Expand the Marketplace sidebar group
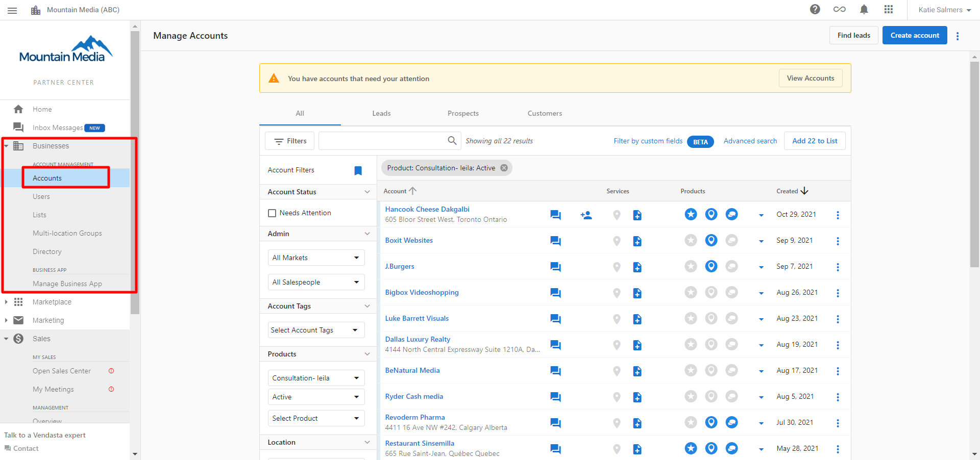The image size is (980, 460). [x=6, y=302]
